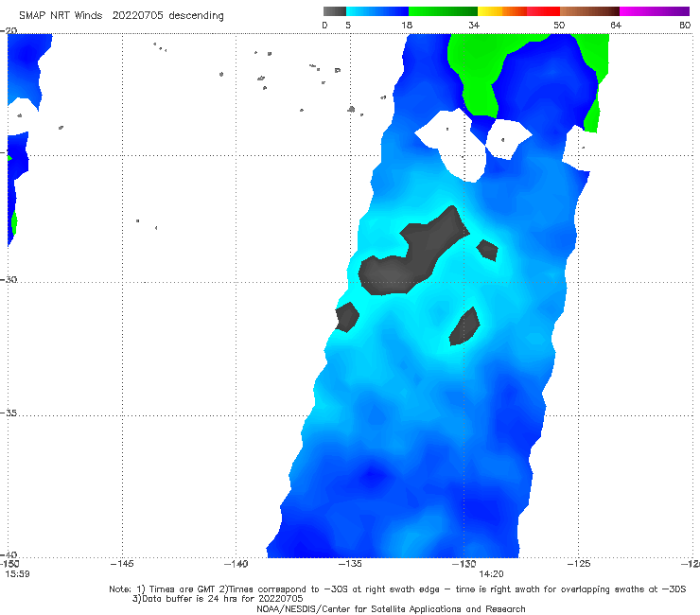Click the "Note: 1) Times are GMT" line
Image resolution: width=700 pixels, height=615 pixels.
click(397, 589)
